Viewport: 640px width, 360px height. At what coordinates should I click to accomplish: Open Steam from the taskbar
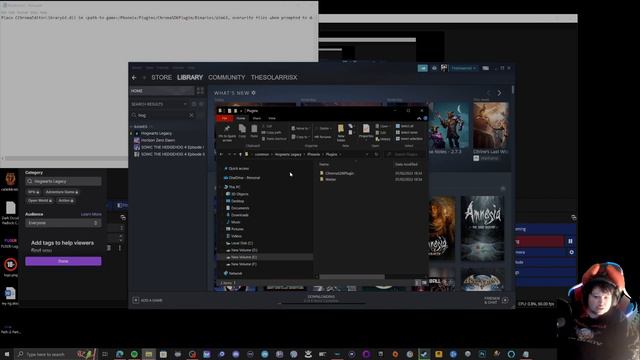pos(424,354)
